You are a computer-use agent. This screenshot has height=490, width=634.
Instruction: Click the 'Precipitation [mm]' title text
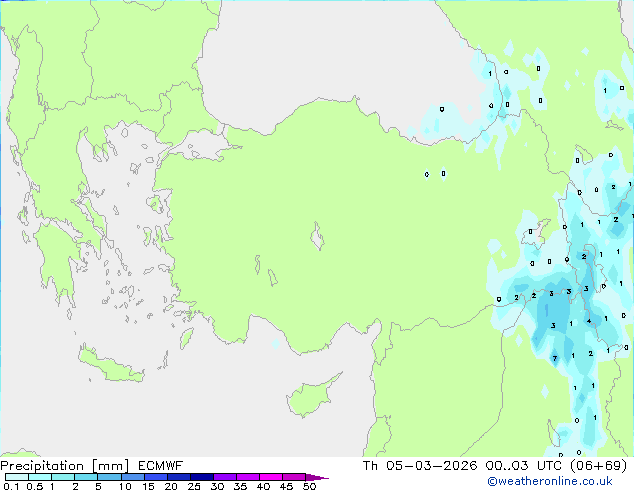(64, 466)
